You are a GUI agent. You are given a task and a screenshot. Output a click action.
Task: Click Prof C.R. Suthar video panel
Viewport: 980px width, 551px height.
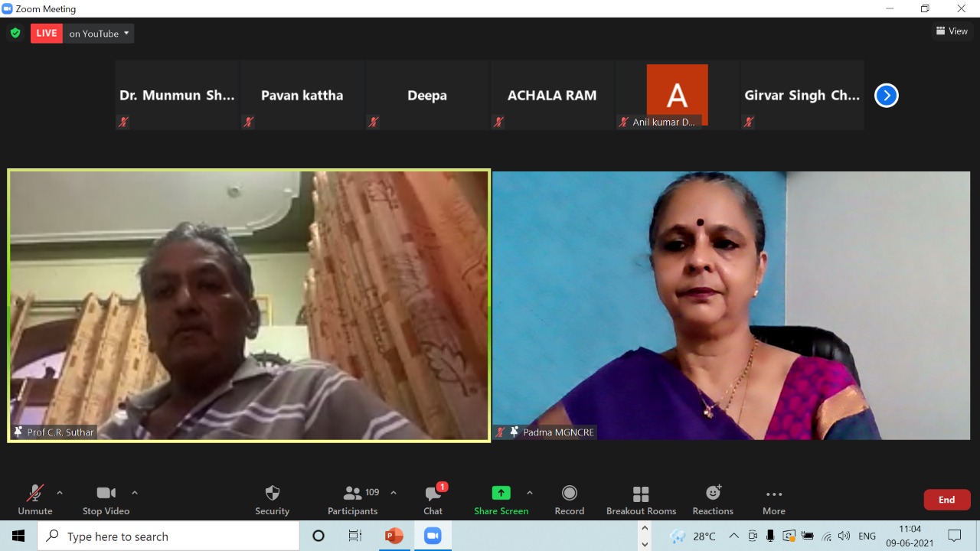[x=249, y=305]
